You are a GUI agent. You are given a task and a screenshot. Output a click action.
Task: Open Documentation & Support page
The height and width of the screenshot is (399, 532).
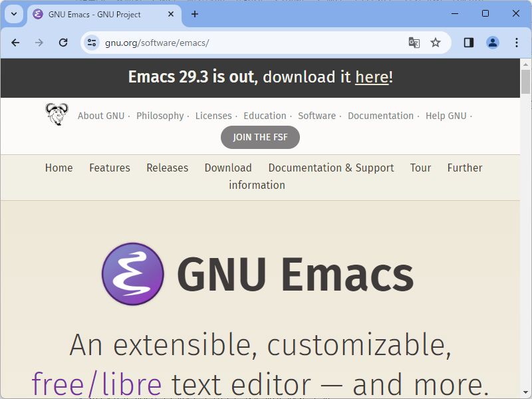[x=331, y=168]
